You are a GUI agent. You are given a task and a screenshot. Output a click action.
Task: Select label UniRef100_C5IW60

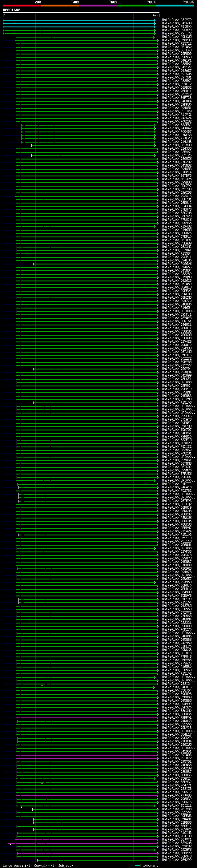(177, 47)
